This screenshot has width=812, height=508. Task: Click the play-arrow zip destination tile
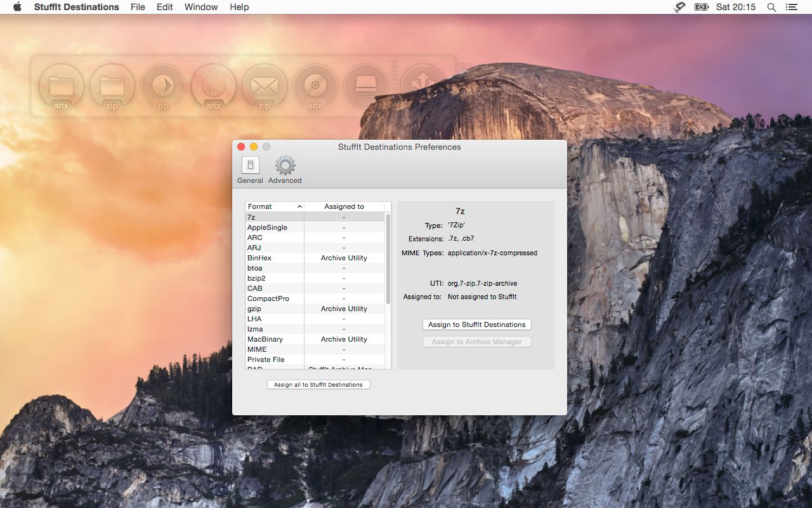point(163,86)
